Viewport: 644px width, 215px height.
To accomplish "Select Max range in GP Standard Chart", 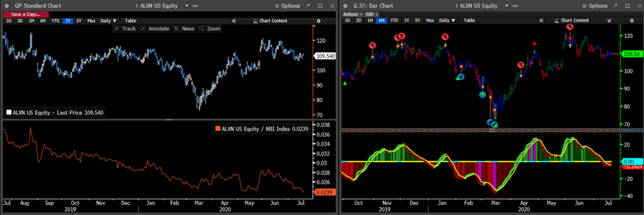I will pos(91,20).
